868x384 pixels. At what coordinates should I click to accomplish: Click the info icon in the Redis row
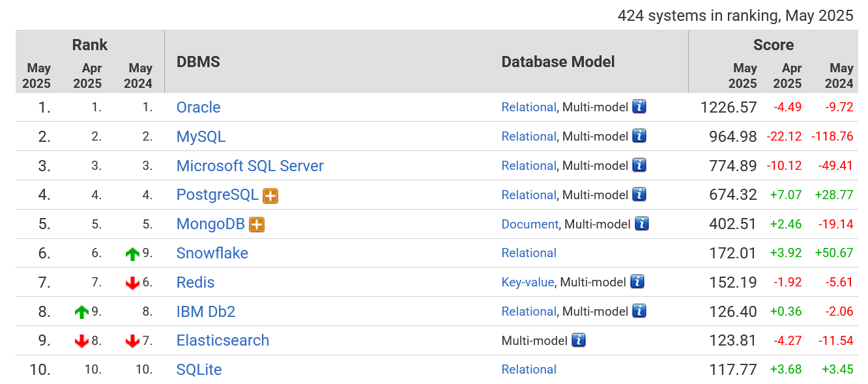point(637,282)
